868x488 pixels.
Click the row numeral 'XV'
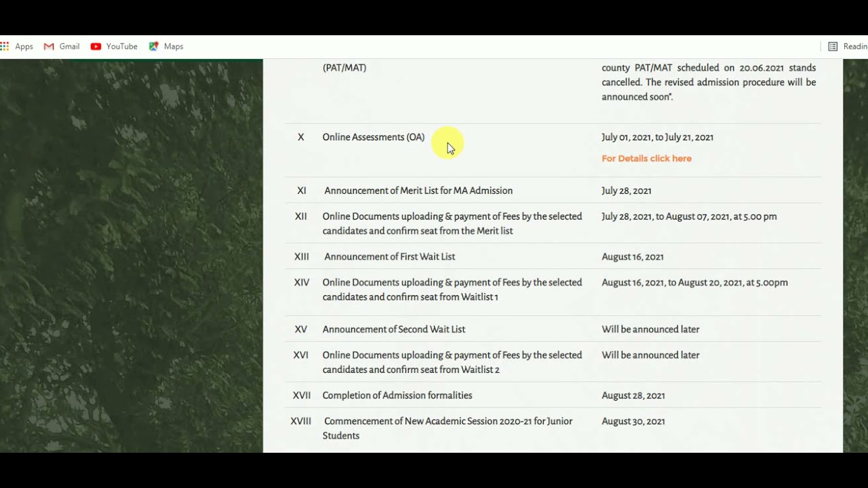pyautogui.click(x=301, y=329)
